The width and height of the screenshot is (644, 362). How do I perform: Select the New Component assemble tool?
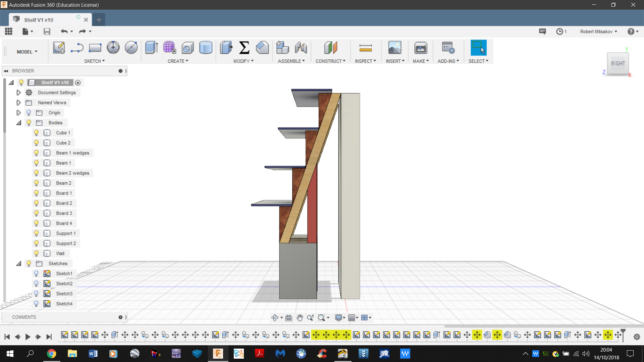[282, 48]
